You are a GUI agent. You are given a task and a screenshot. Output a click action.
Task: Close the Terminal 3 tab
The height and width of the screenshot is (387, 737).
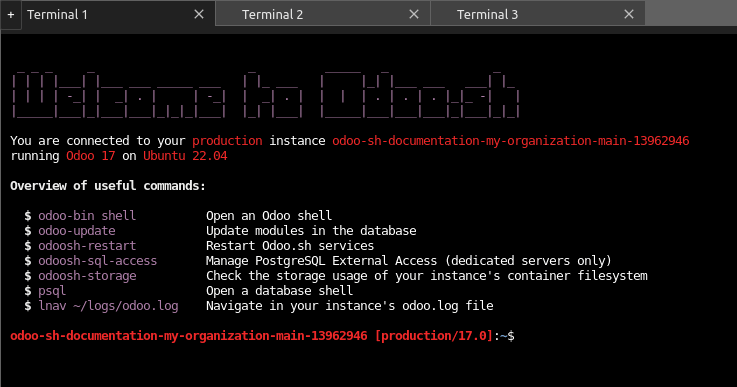629,15
